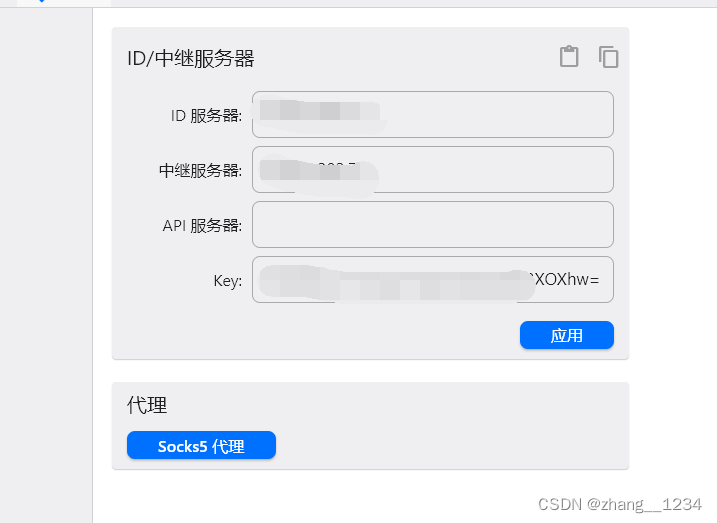Image resolution: width=717 pixels, height=523 pixels.
Task: Select the empty API 服务器 input field
Action: pos(433,224)
